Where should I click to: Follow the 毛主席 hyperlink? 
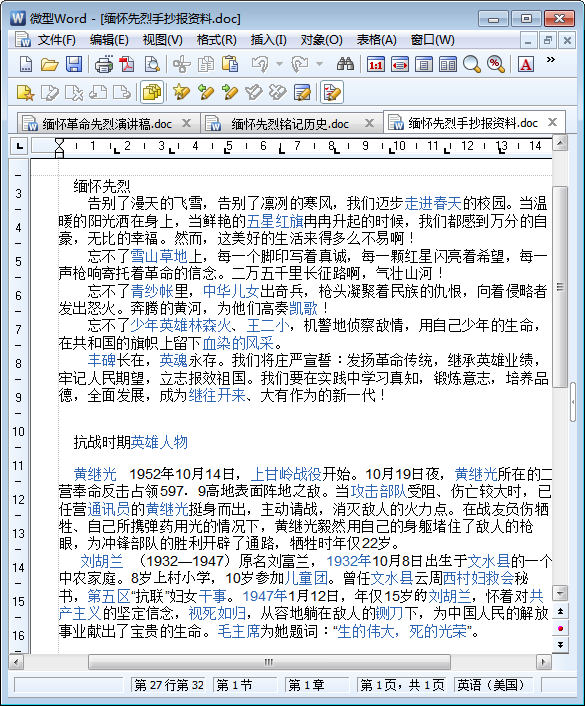tap(239, 631)
